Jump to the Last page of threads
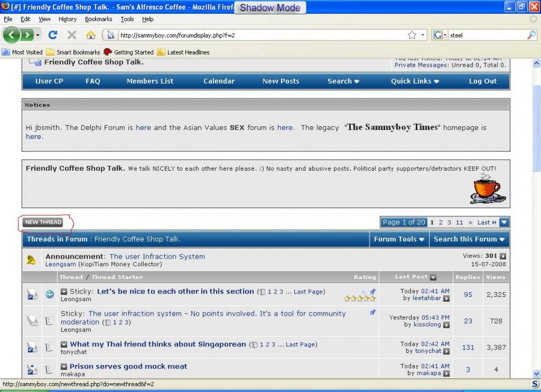The height and width of the screenshot is (392, 541). pos(487,222)
